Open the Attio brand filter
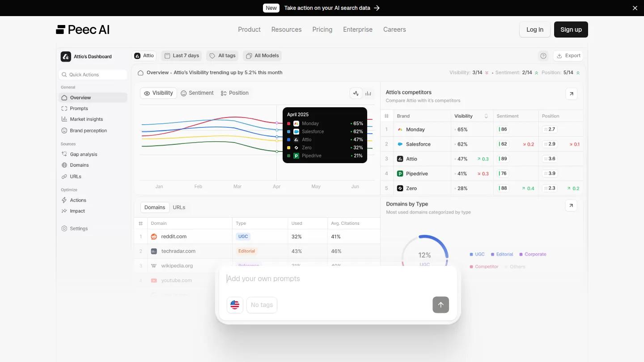Viewport: 644px width, 362px height. [144, 56]
